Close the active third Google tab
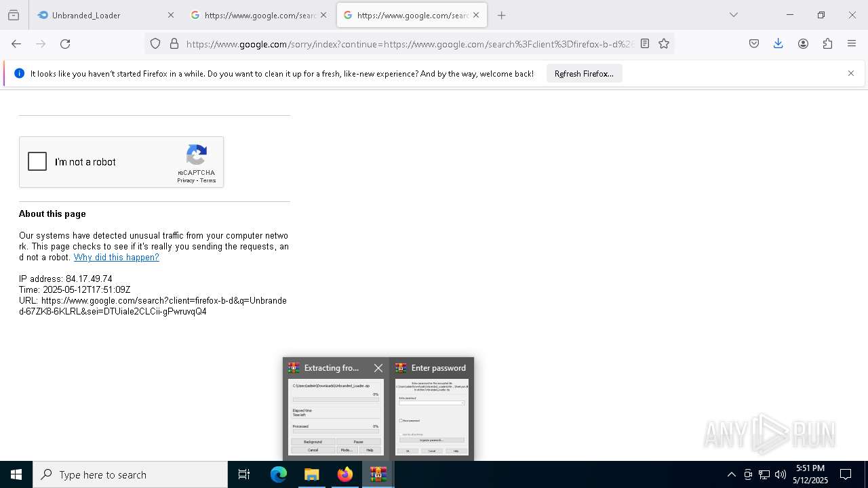The width and height of the screenshot is (868, 488). click(475, 15)
